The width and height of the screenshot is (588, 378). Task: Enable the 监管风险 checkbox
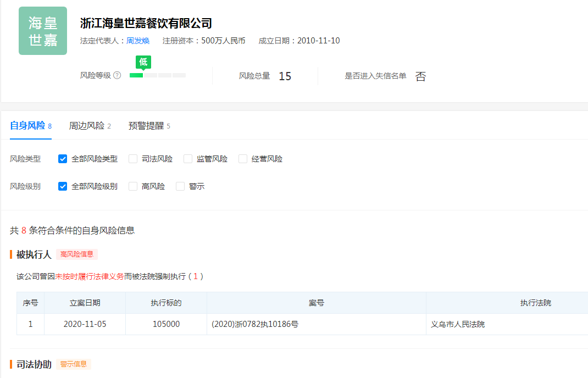click(x=188, y=159)
